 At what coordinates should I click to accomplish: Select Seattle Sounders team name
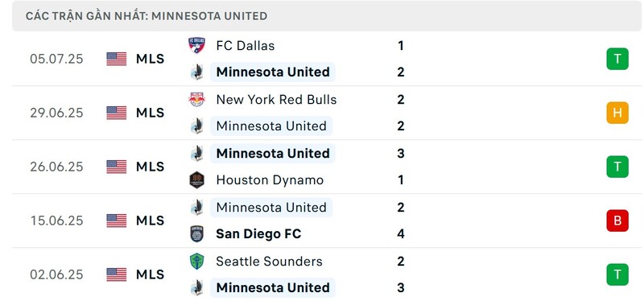[269, 262]
